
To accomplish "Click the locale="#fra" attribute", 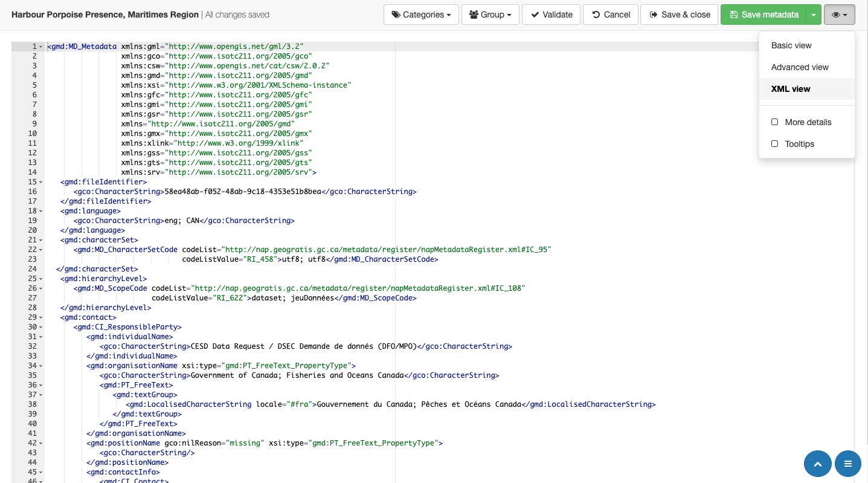I will (284, 404).
